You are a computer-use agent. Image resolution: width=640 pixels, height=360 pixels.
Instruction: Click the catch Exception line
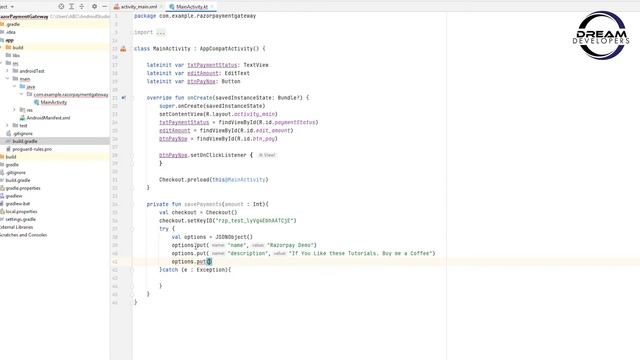[195, 270]
